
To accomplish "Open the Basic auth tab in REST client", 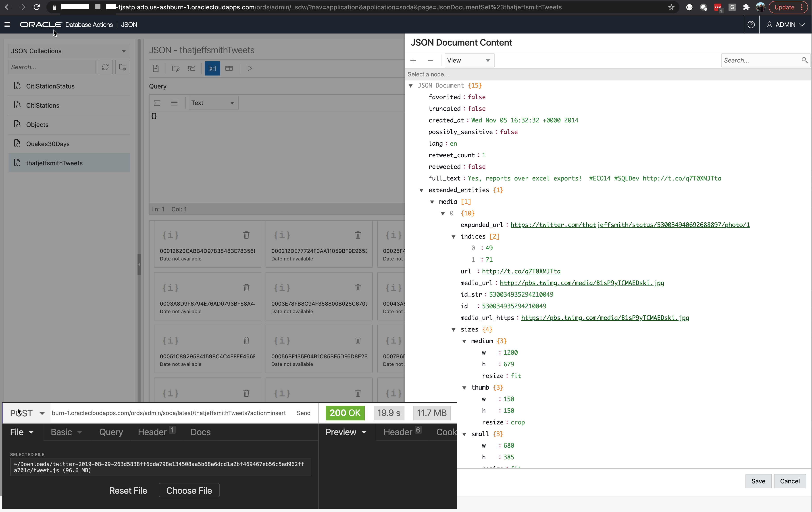I will pyautogui.click(x=67, y=432).
